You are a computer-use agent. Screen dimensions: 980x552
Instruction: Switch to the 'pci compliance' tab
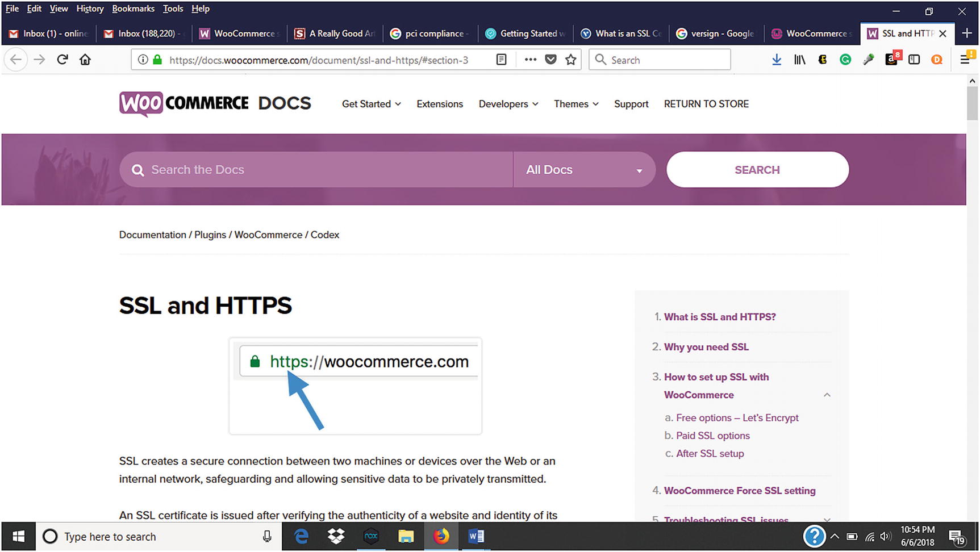(x=430, y=34)
